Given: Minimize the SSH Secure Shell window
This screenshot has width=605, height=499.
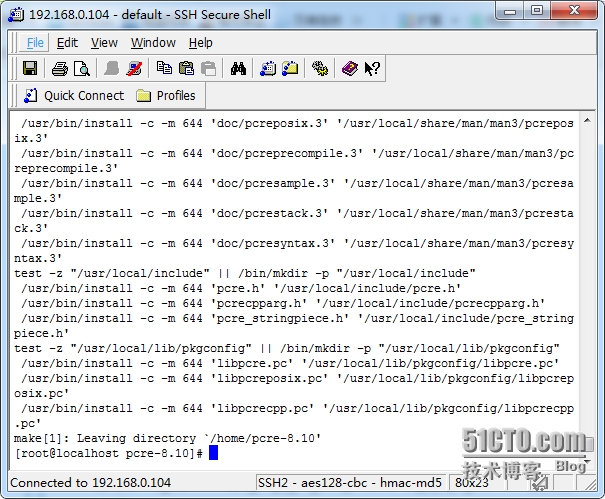Looking at the screenshot, I should pos(510,11).
